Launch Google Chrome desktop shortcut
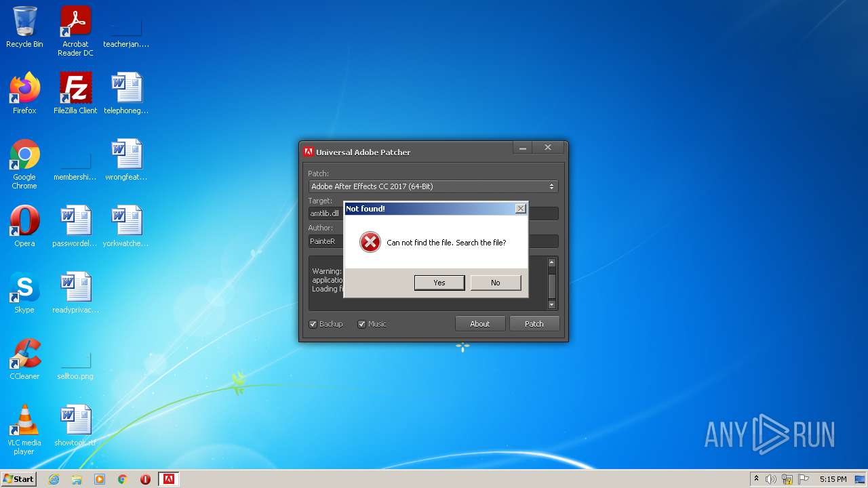The width and height of the screenshot is (868, 488). [x=24, y=164]
